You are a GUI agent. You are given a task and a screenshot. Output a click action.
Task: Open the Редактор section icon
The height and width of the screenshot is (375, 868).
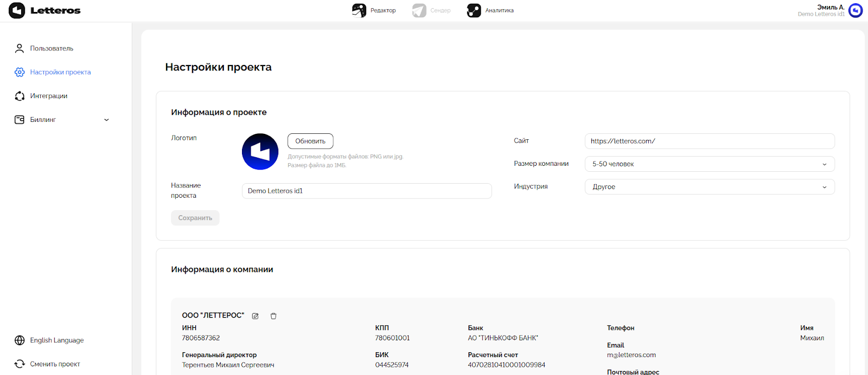click(x=359, y=10)
